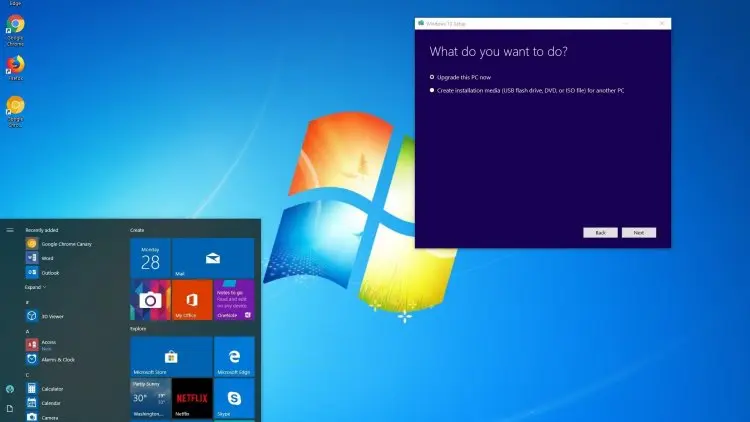Image resolution: width=750 pixels, height=422 pixels.
Task: Close the Windows 10 Setup window
Action: [662, 23]
